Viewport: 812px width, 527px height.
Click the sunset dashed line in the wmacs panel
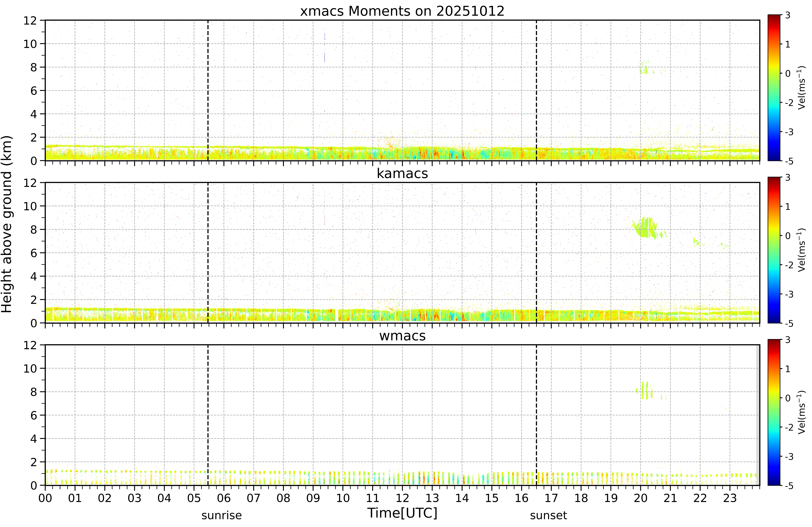(x=536, y=415)
